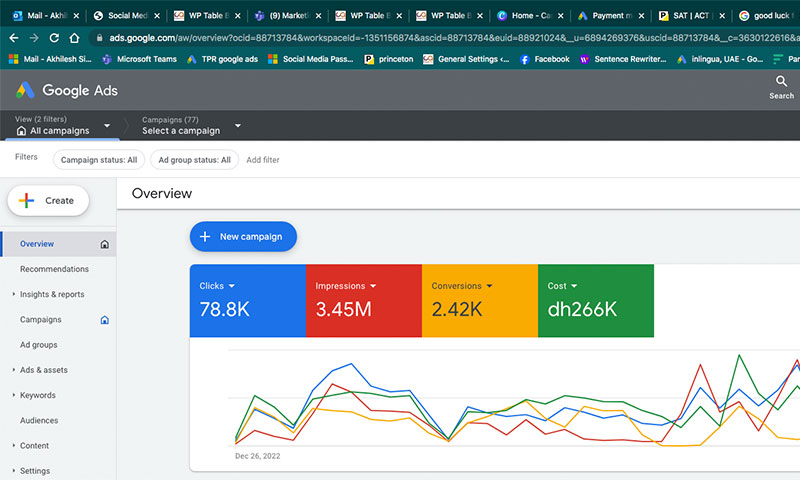Click the New campaign button

click(243, 237)
